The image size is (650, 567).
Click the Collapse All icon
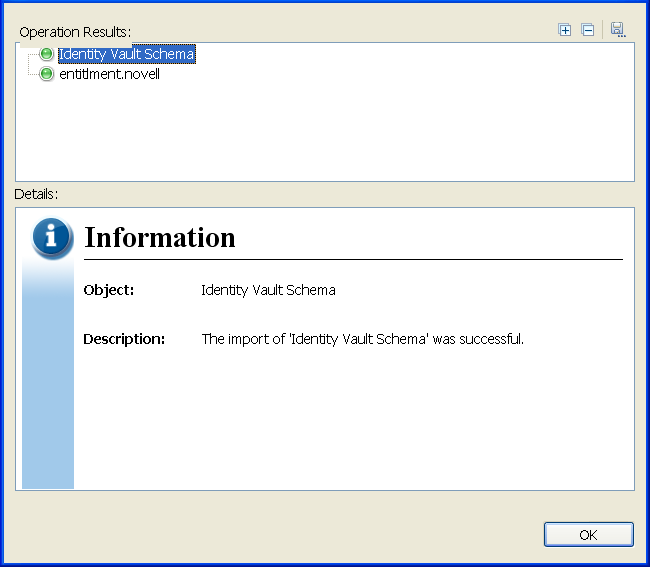click(x=587, y=30)
